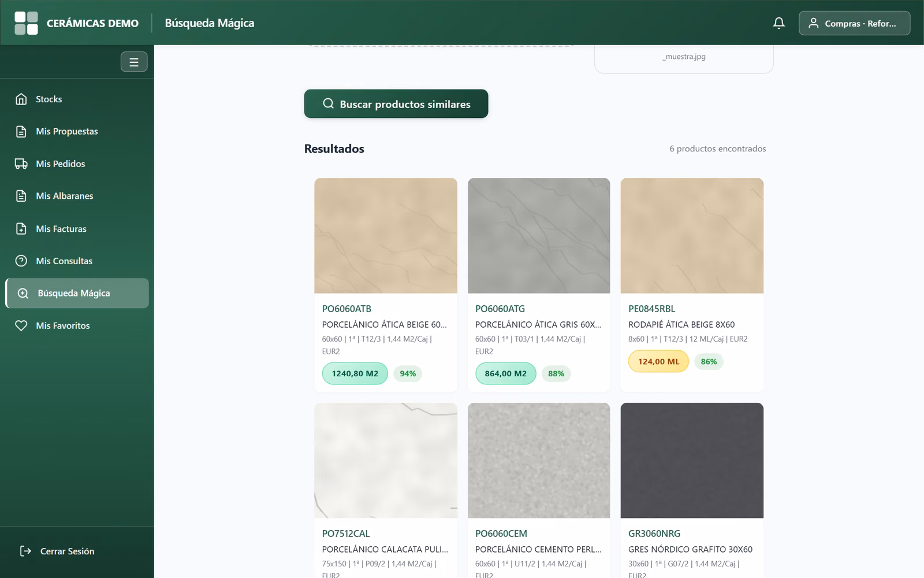Click Buscar productos similares button

pyautogui.click(x=396, y=104)
